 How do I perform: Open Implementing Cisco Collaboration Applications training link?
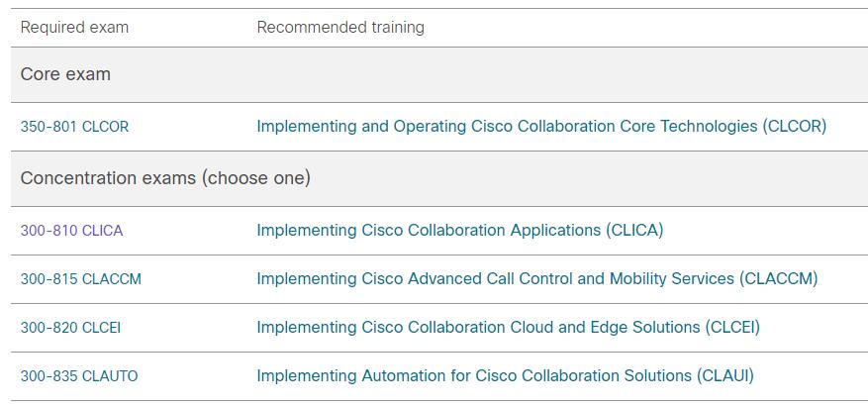coord(460,230)
